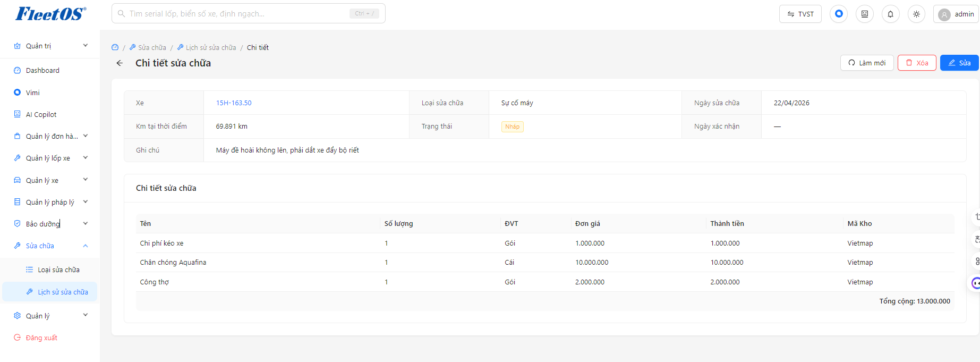Select 'Chi phí kéo xe' row name
Screen dimensions: 980x362
[161, 243]
